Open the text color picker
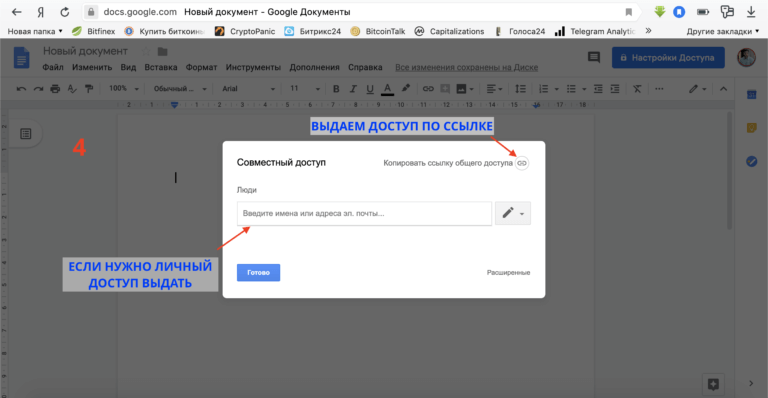Screen dimensions: 768x398 pyautogui.click(x=387, y=89)
